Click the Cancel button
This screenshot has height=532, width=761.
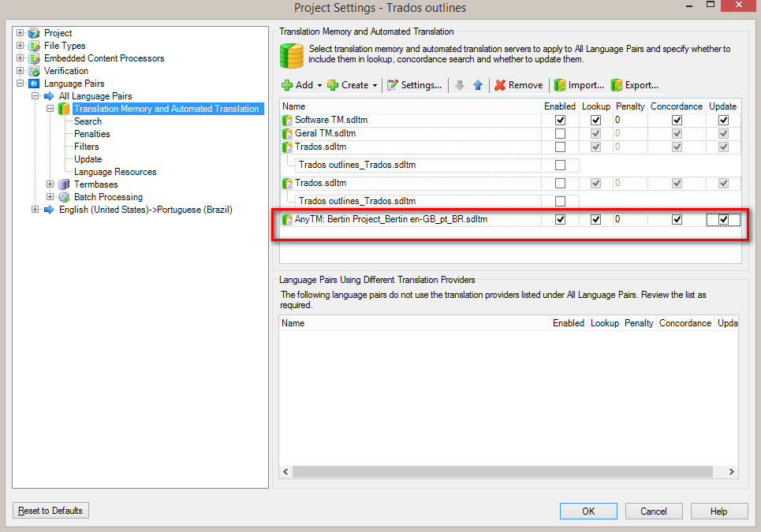(654, 512)
